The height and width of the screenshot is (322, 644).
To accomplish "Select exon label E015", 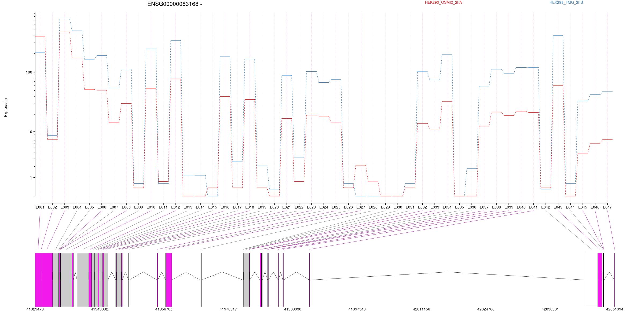I will click(213, 207).
